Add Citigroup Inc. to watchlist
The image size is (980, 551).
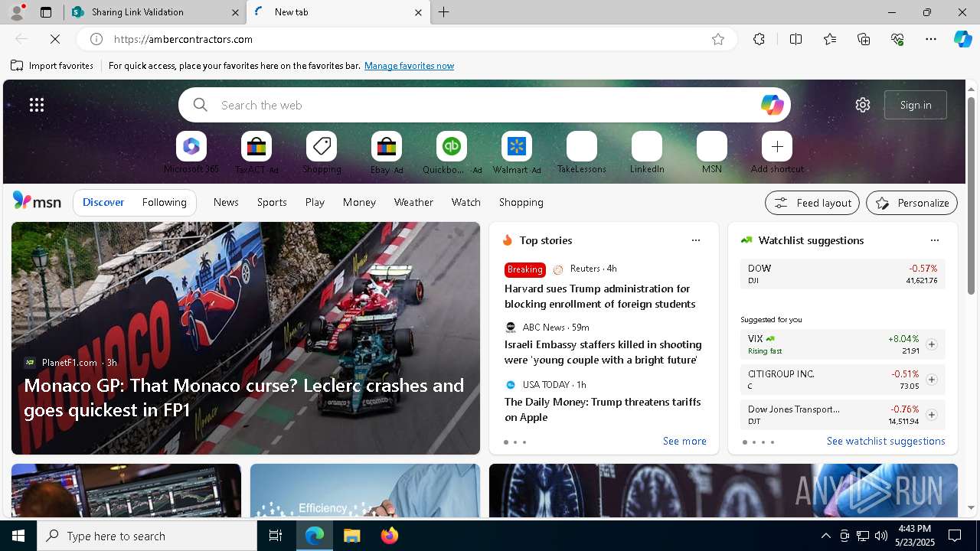coord(931,380)
